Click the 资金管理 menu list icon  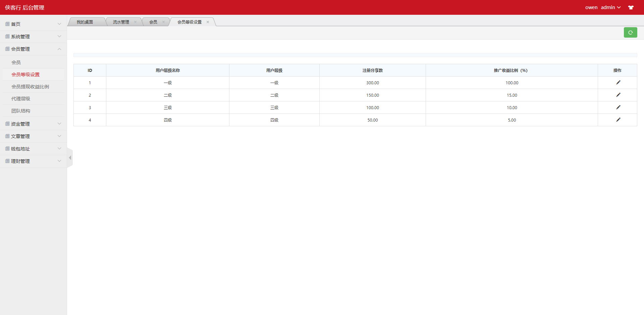[7, 124]
